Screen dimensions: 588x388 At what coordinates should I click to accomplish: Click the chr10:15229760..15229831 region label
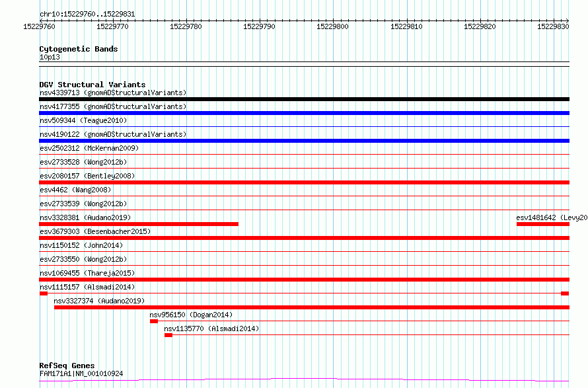coord(87,15)
